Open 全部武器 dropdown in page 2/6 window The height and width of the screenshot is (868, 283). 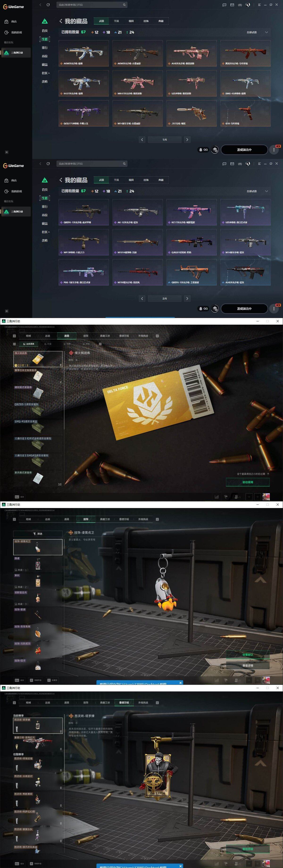point(257,191)
